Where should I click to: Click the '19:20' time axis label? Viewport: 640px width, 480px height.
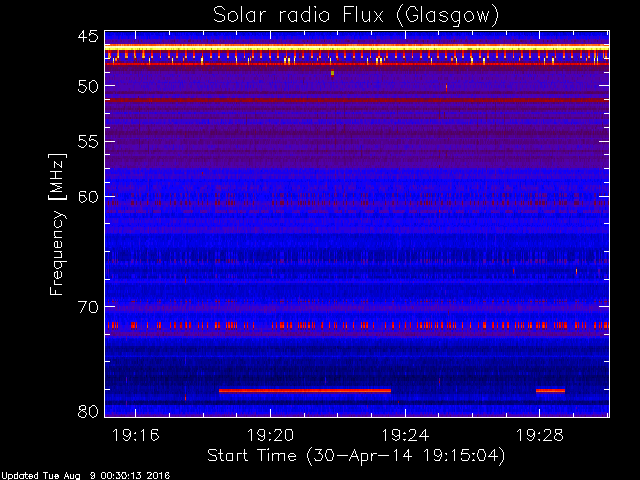(270, 435)
